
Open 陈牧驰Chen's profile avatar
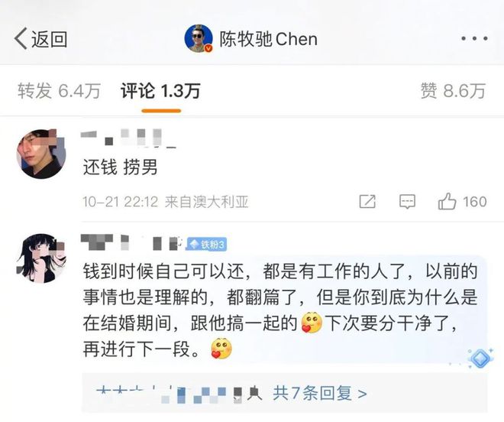coord(199,38)
